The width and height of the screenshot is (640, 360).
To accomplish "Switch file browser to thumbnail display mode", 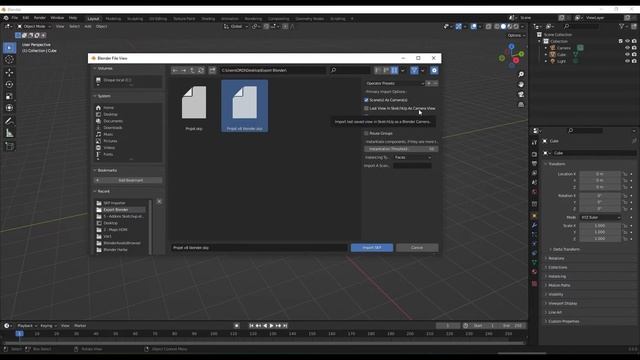I will pos(394,70).
